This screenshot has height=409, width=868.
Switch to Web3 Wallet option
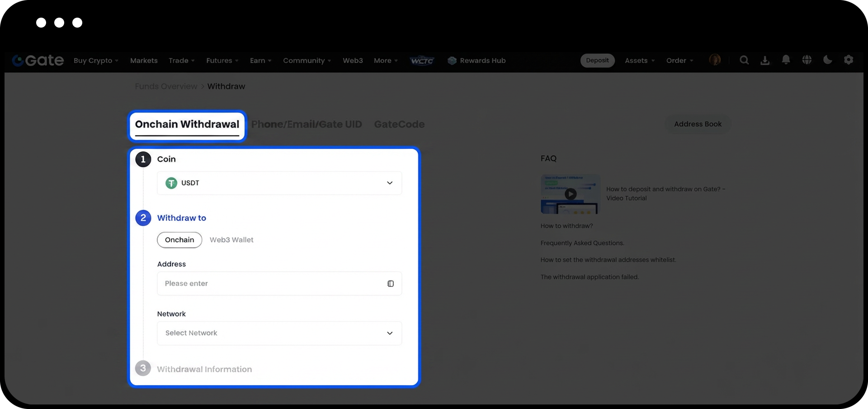(231, 240)
